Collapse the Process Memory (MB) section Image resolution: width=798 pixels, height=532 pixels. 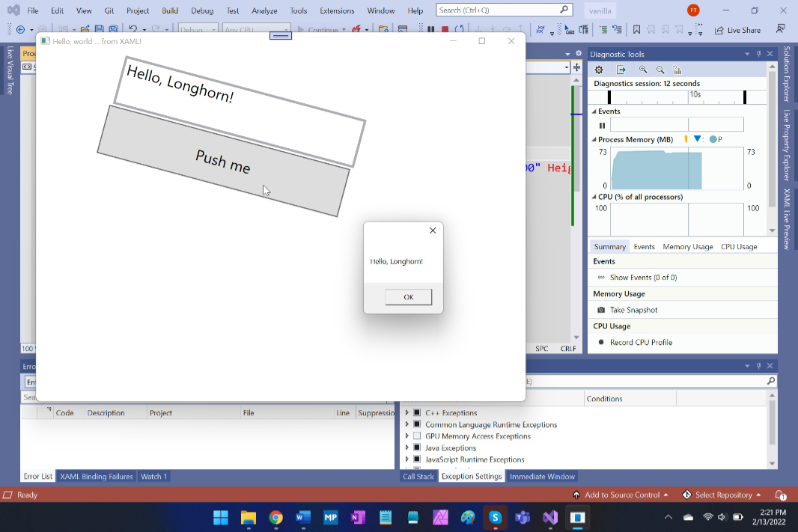594,140
